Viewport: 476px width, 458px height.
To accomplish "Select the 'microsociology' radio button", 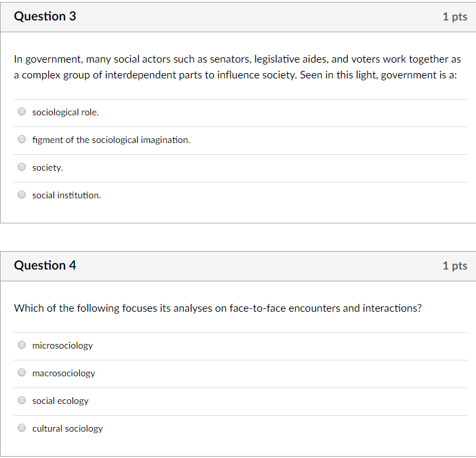I will pos(22,345).
